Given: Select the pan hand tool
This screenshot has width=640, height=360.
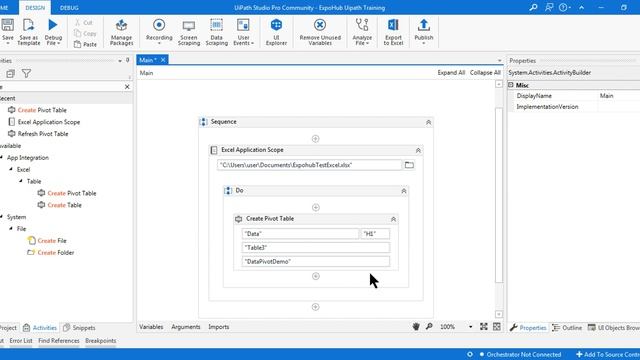Looking at the screenshot, I should click(416, 327).
